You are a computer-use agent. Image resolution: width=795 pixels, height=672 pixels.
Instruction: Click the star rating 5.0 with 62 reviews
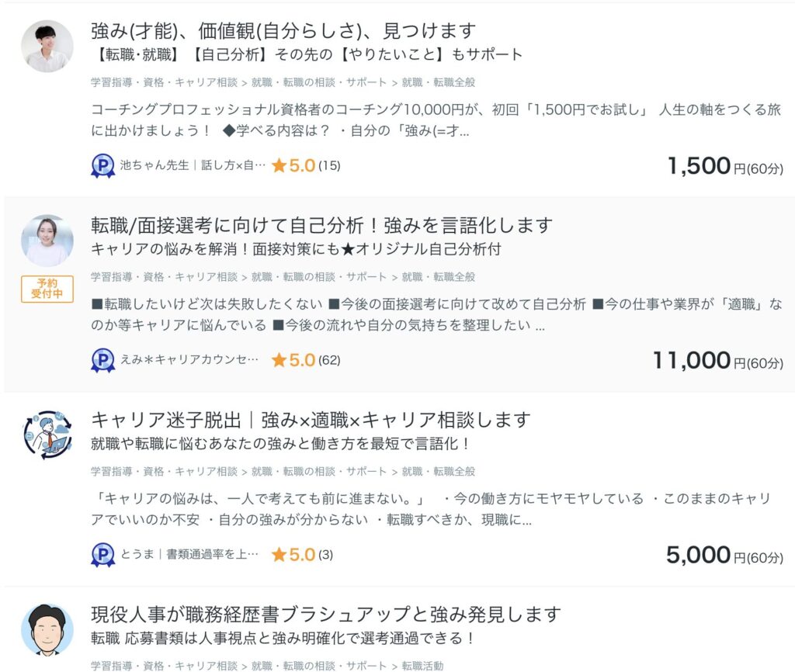305,360
